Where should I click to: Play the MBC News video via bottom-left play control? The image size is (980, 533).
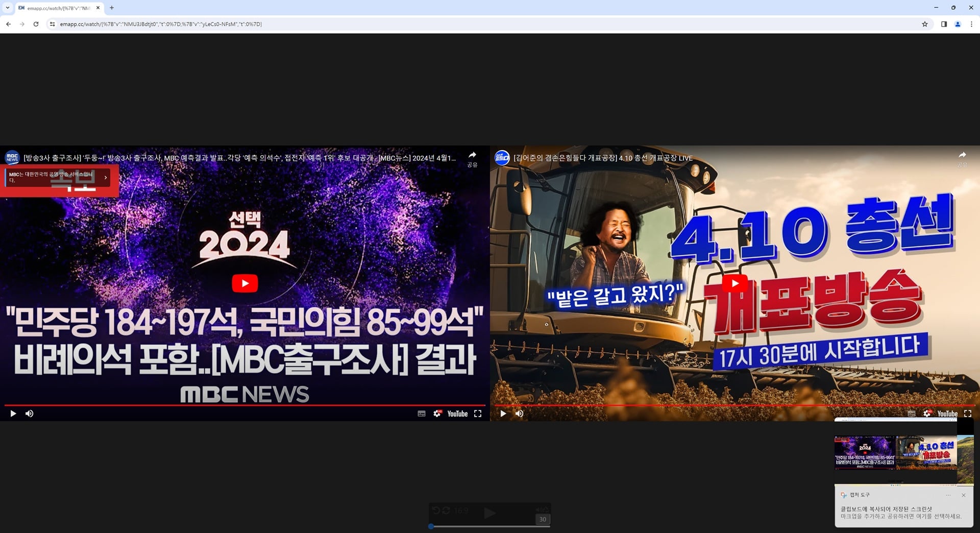pos(13,414)
